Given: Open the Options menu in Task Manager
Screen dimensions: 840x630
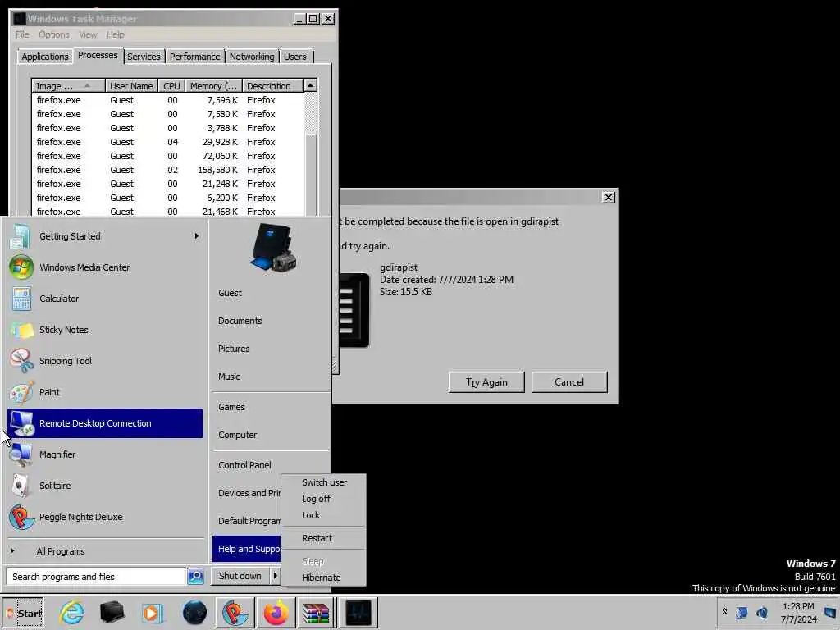Looking at the screenshot, I should 53,34.
